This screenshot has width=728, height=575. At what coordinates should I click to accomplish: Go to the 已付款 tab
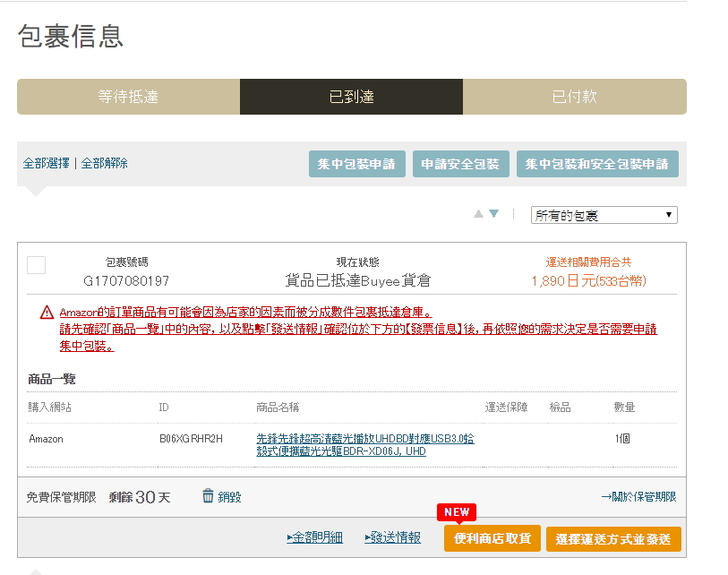(574, 97)
